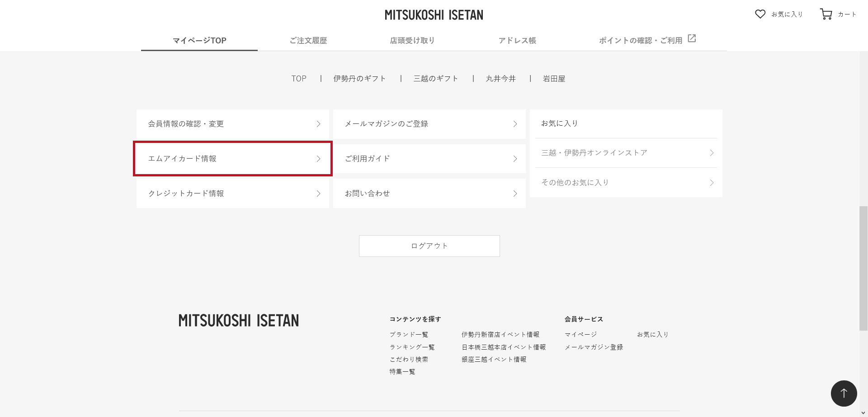Viewport: 868px width, 417px height.
Task: Go to 伊勢丹のギフト
Action: point(359,79)
